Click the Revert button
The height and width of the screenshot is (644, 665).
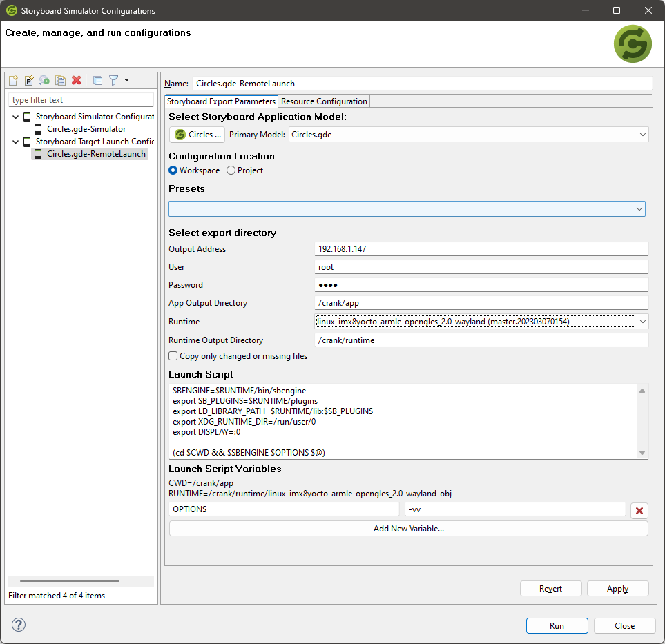pyautogui.click(x=550, y=589)
